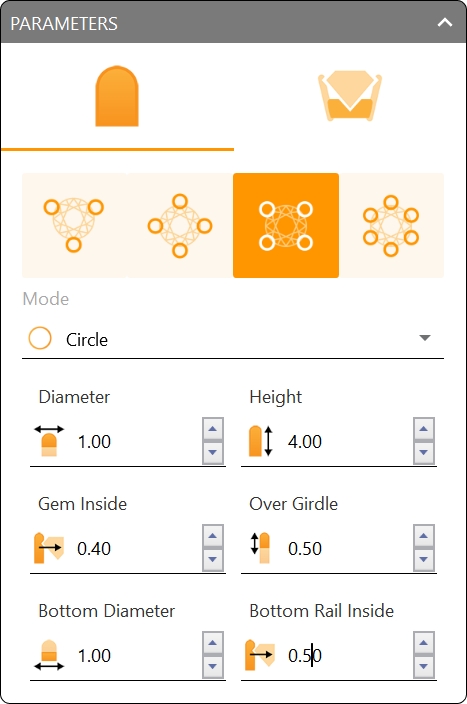467x704 pixels.
Task: Click the Diameter width arrow icon
Action: (x=49, y=441)
